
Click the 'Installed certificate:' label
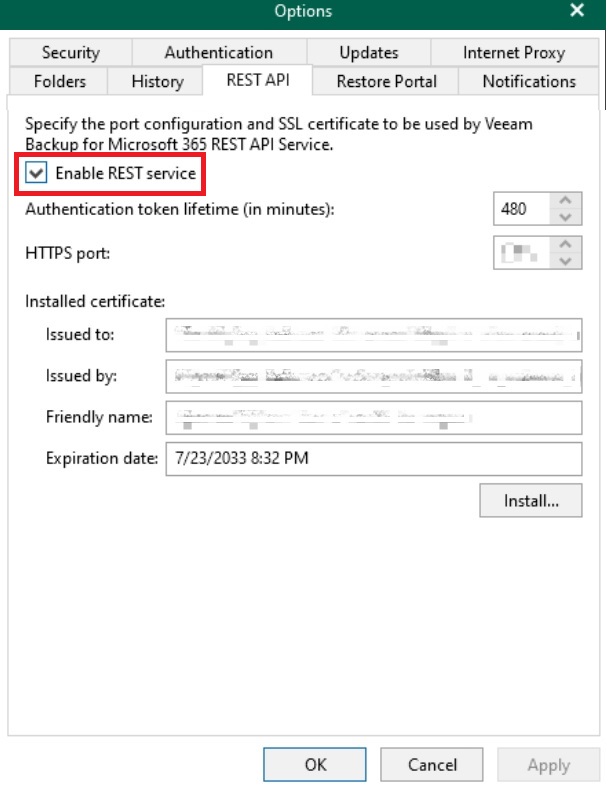click(x=95, y=301)
